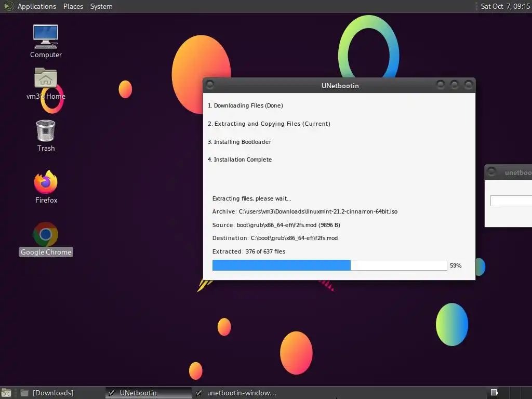Open window menu of background unetboo window
Image resolution: width=532 pixels, height=399 pixels.
pos(491,171)
